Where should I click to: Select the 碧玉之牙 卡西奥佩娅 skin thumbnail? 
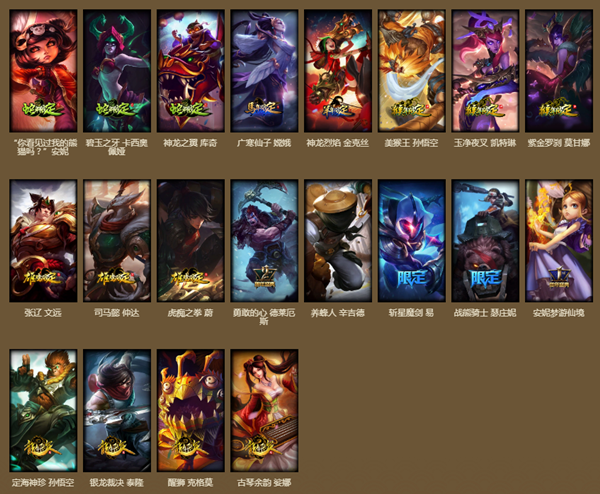pyautogui.click(x=117, y=71)
